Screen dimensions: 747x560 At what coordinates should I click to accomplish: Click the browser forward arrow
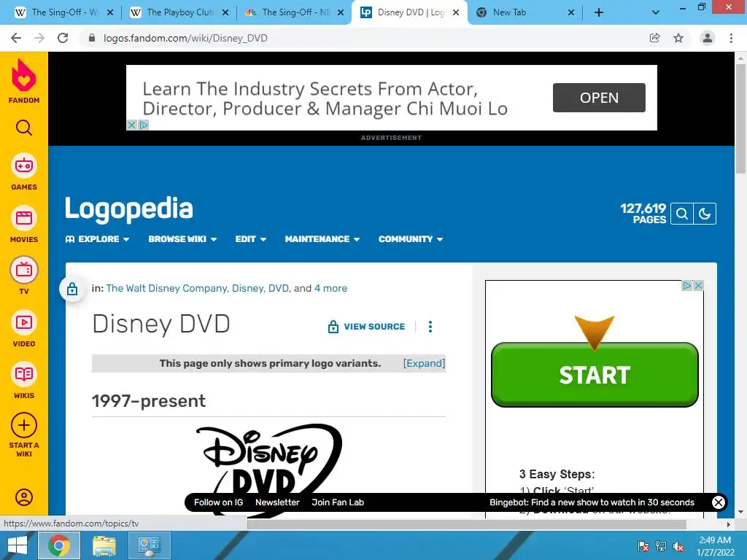click(x=39, y=38)
